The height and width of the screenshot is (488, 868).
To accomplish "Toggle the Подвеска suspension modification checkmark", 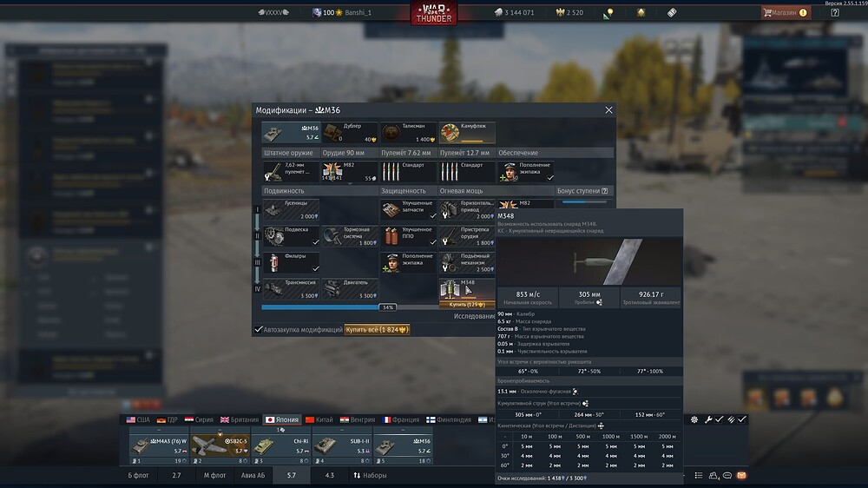I will [316, 242].
